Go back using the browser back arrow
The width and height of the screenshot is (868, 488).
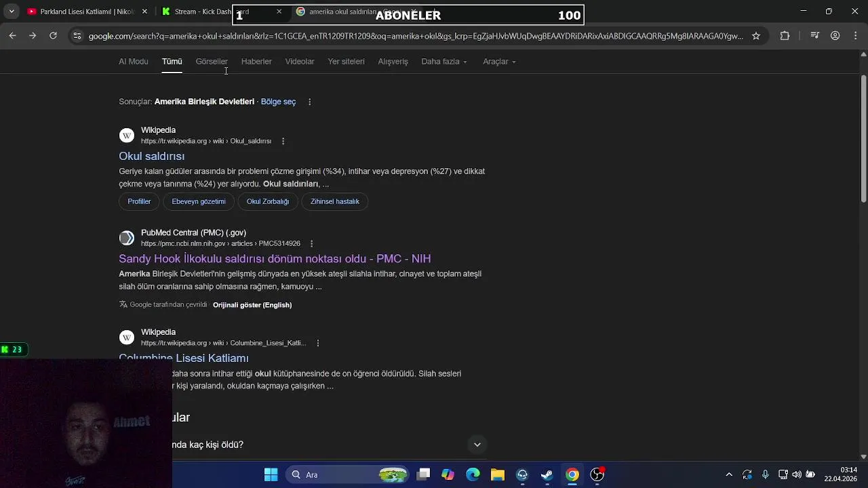tap(12, 35)
